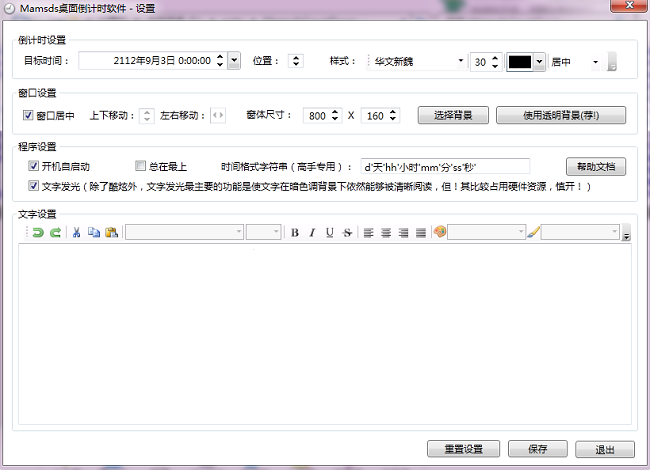Click height 160 spinner arrows

393,115
